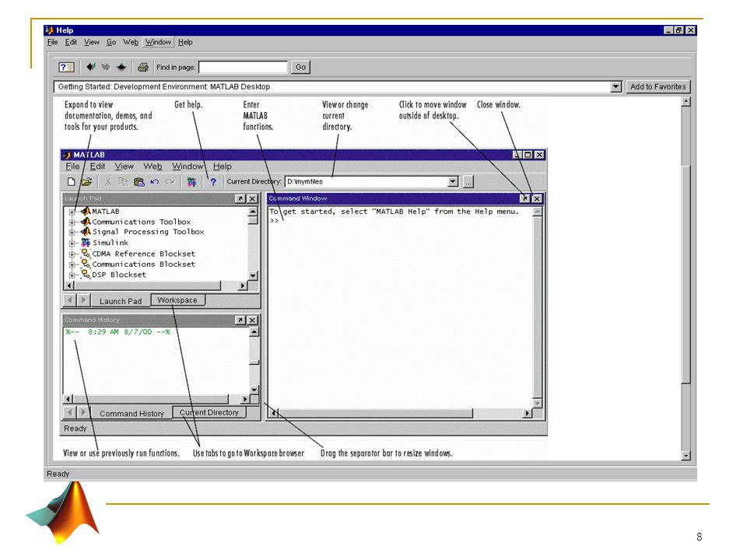
Task: Click Paste icon in MATLAB toolbar
Action: click(x=139, y=182)
